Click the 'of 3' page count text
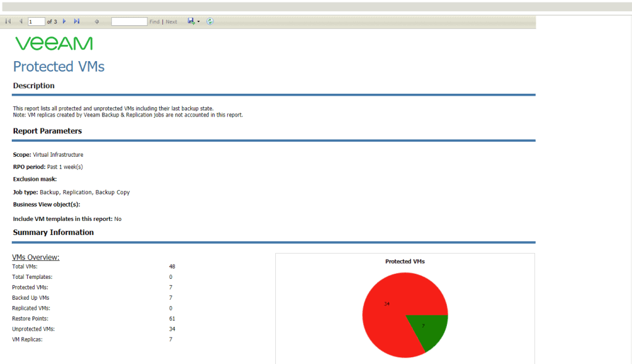Image resolution: width=632 pixels, height=364 pixels. click(52, 22)
